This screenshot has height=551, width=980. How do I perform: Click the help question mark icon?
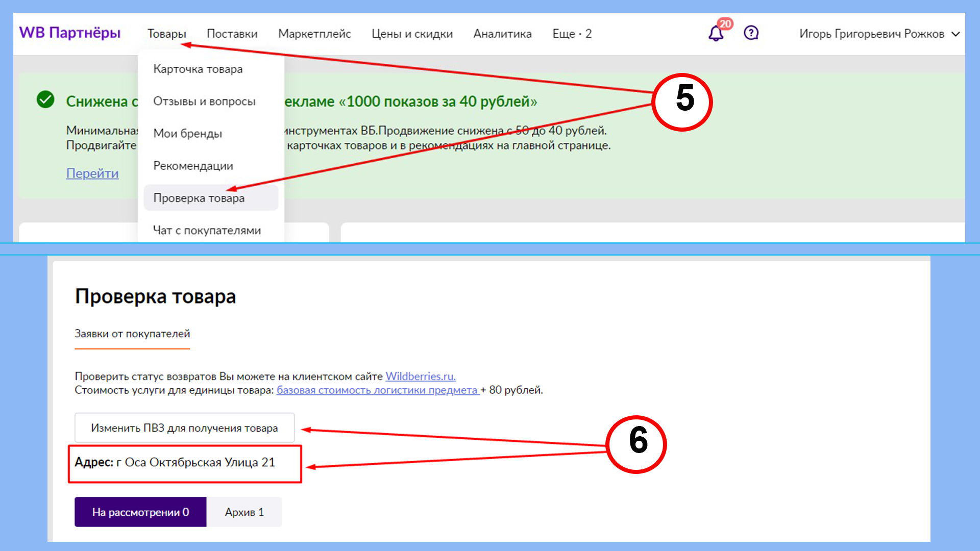(751, 33)
